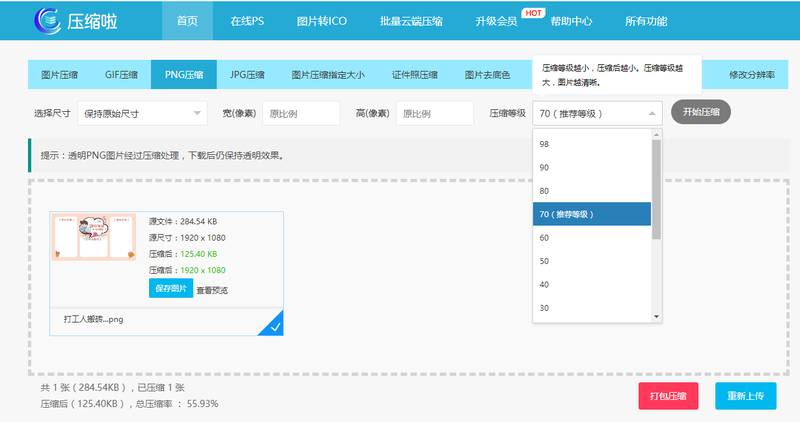Open the 查看预览 link

click(x=212, y=290)
